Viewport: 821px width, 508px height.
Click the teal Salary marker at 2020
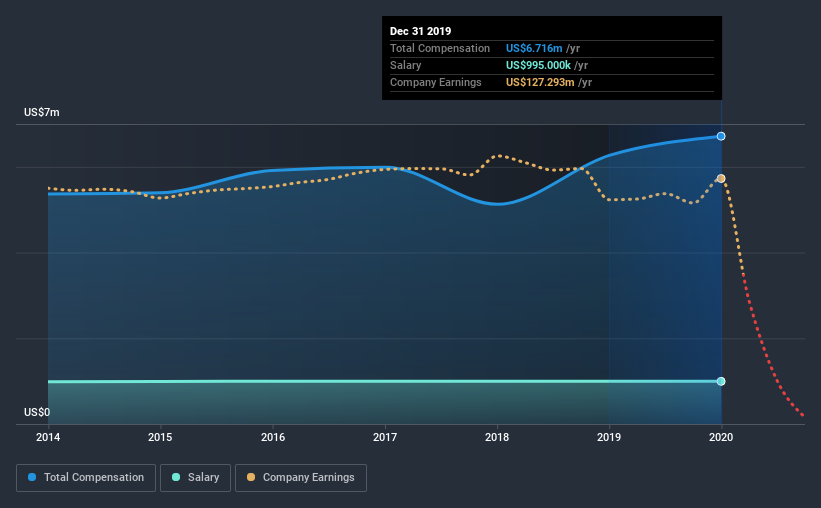[x=721, y=381]
